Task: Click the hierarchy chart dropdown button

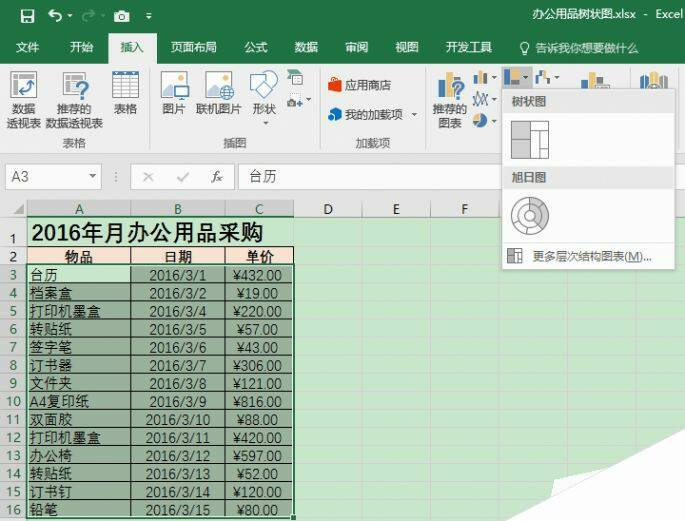Action: pos(516,78)
